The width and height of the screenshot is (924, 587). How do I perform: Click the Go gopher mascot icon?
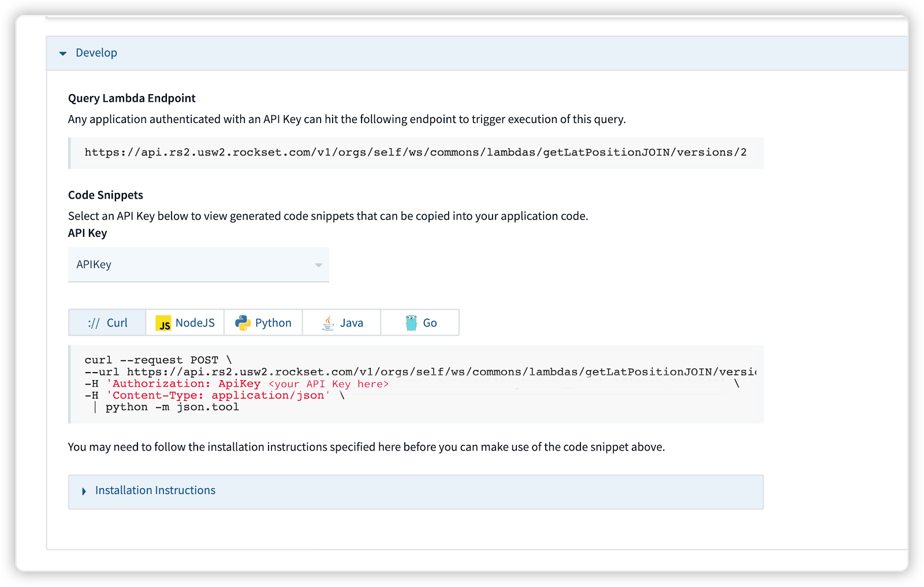point(411,323)
